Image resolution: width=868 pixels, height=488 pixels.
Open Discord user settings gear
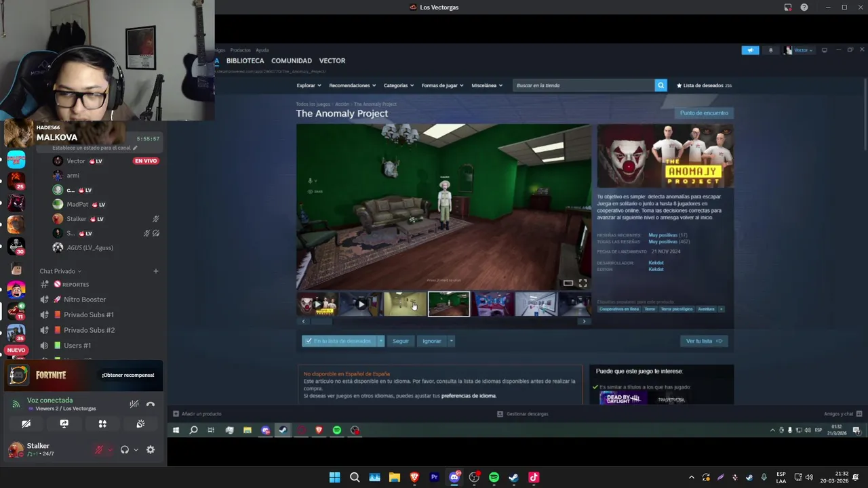(x=151, y=449)
